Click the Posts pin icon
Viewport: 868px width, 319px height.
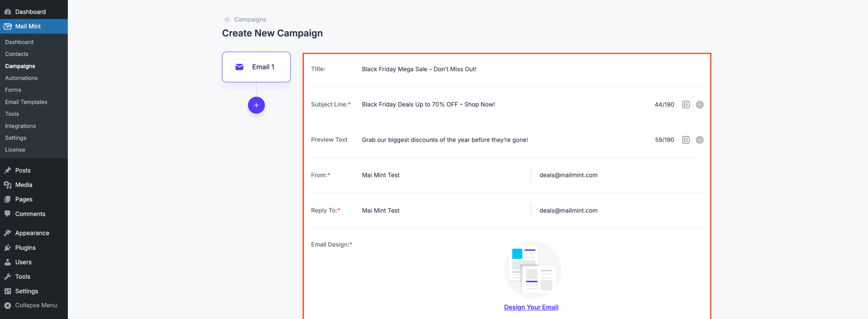pyautogui.click(x=8, y=171)
